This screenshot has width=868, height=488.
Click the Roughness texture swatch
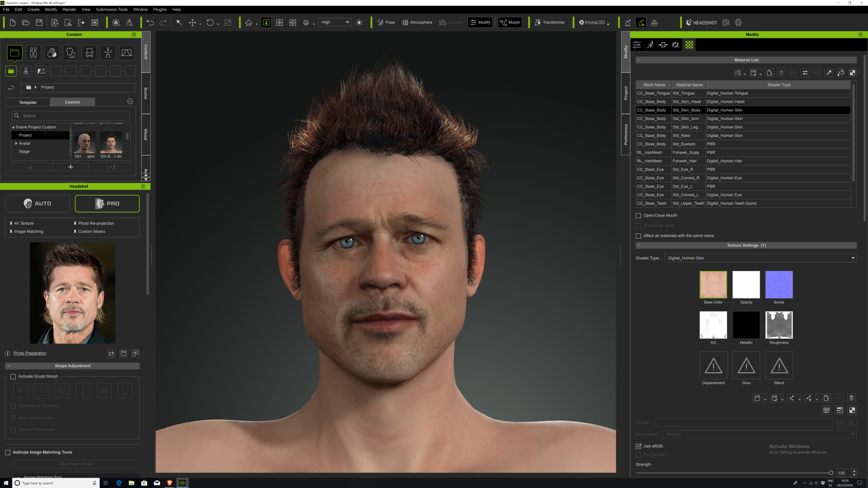pos(779,325)
